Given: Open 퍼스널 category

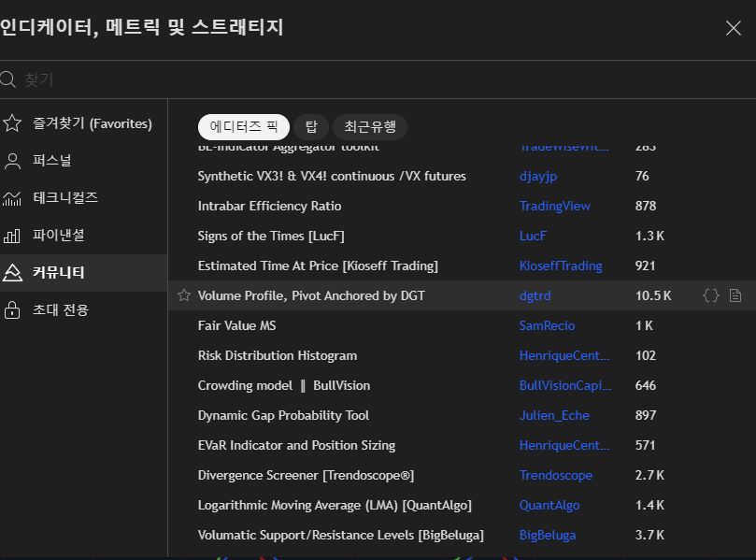Looking at the screenshot, I should (84, 161).
